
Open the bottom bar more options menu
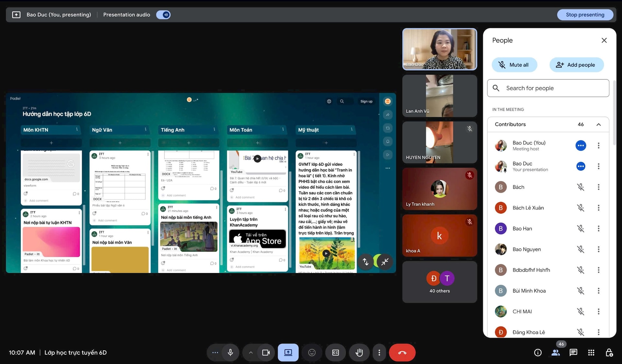point(379,352)
